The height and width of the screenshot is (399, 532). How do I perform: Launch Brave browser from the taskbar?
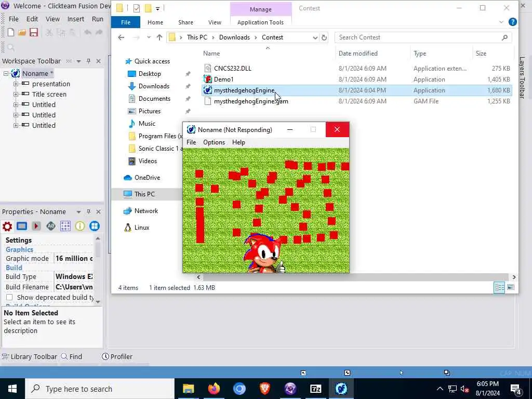(x=265, y=389)
